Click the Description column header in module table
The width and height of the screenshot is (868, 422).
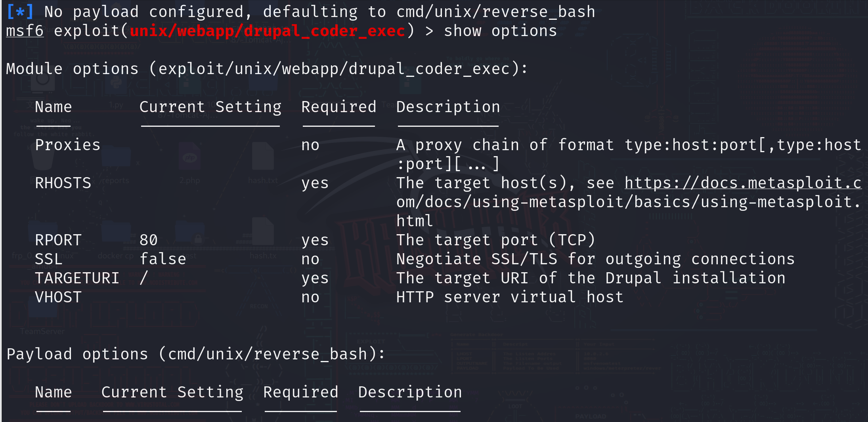click(448, 107)
